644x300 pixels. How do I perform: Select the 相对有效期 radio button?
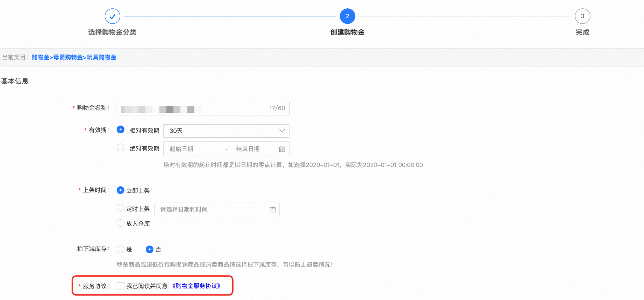(121, 130)
